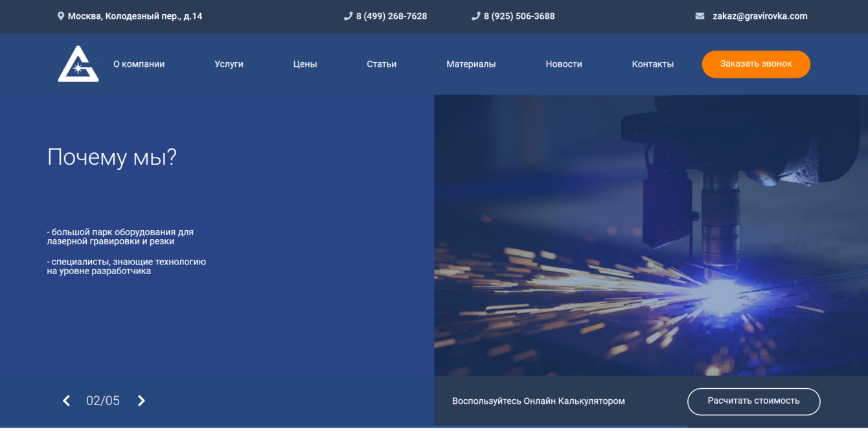868x431 pixels.
Task: Click the slide progress bar at bottom
Action: 343,426
